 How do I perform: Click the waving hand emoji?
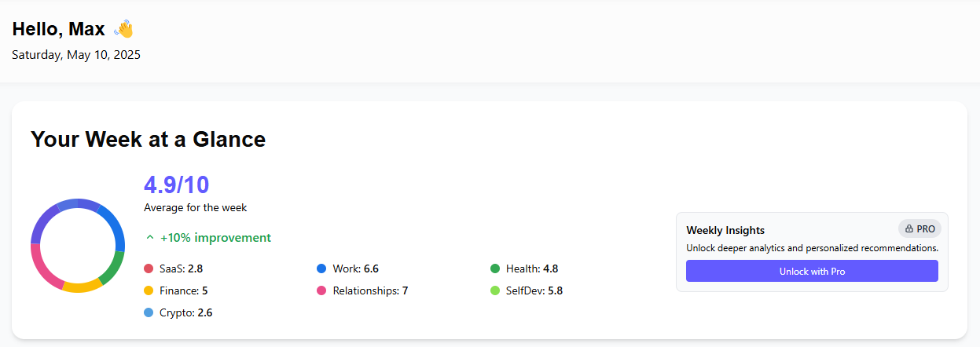[x=123, y=29]
